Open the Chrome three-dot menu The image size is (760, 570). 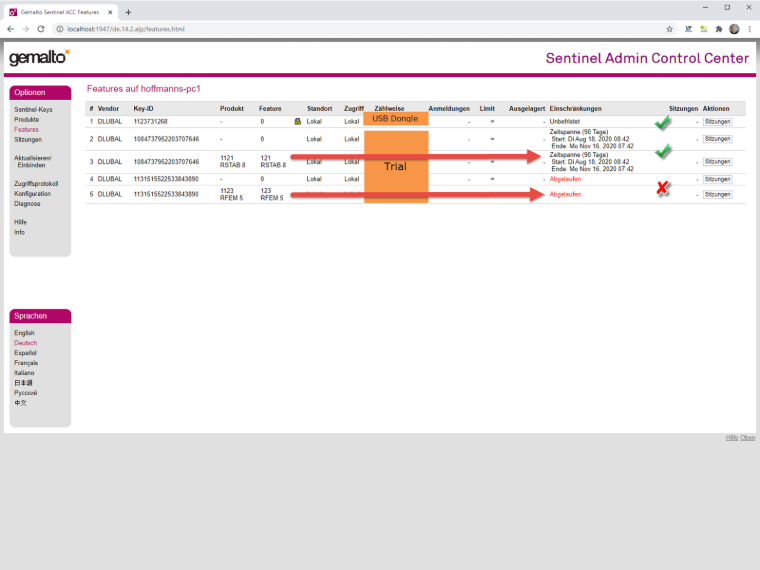point(749,29)
